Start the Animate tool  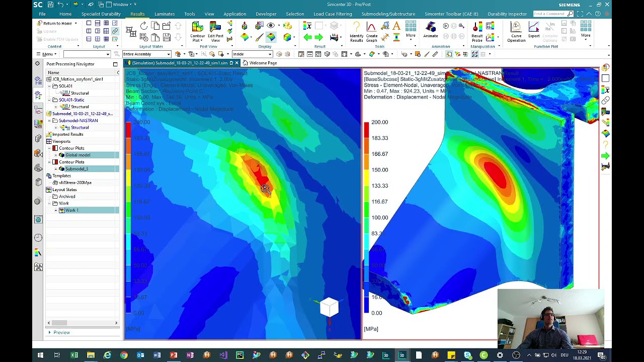point(431,30)
